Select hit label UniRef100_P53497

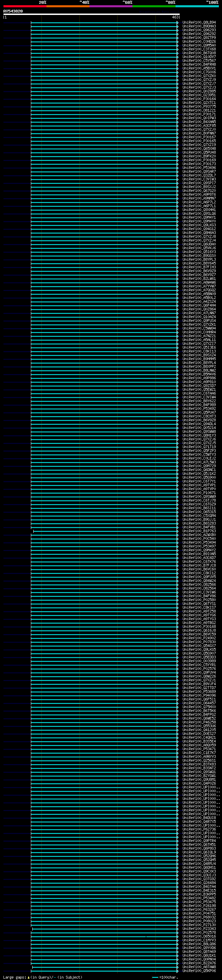199,546
